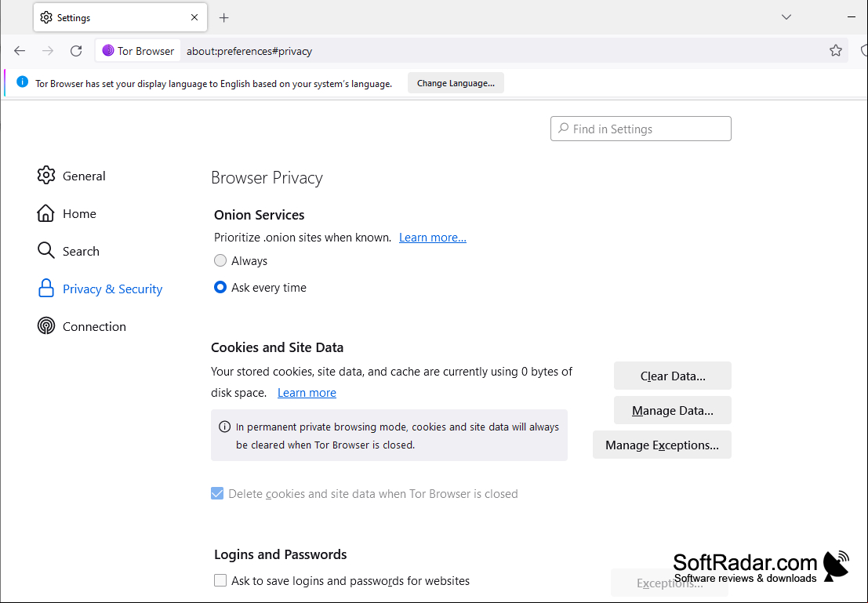The image size is (868, 603).
Task: Click the info icon in the language notification
Action: (x=22, y=82)
